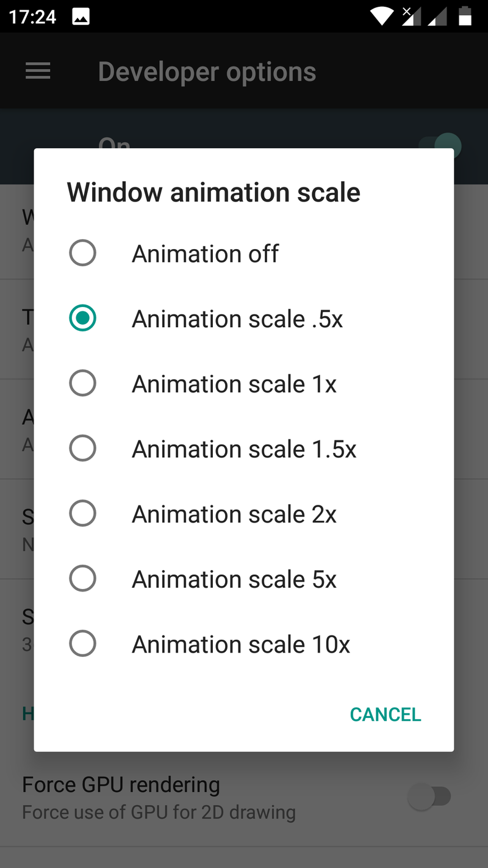The width and height of the screenshot is (488, 868).
Task: Tap the Window animation scale dialog title
Action: coord(213,192)
